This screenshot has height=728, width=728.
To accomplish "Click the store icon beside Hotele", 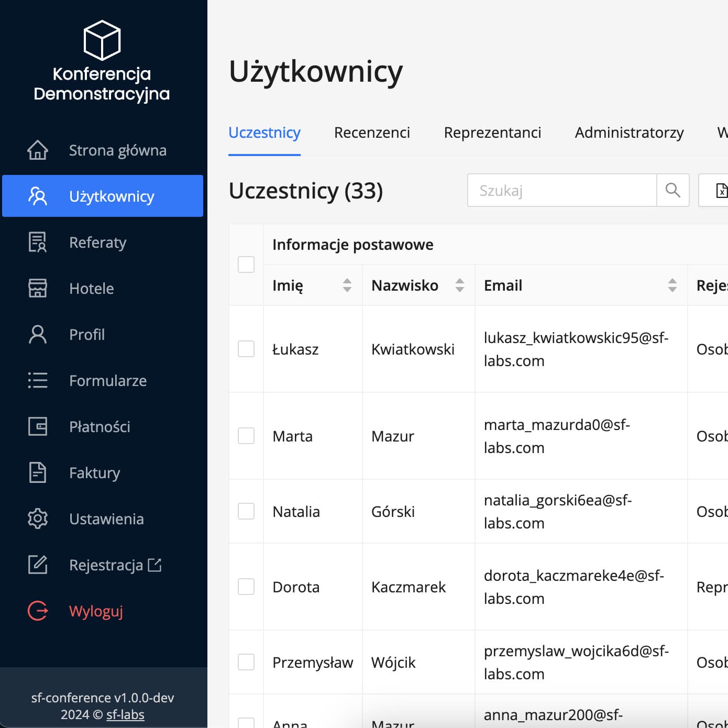I will click(38, 288).
